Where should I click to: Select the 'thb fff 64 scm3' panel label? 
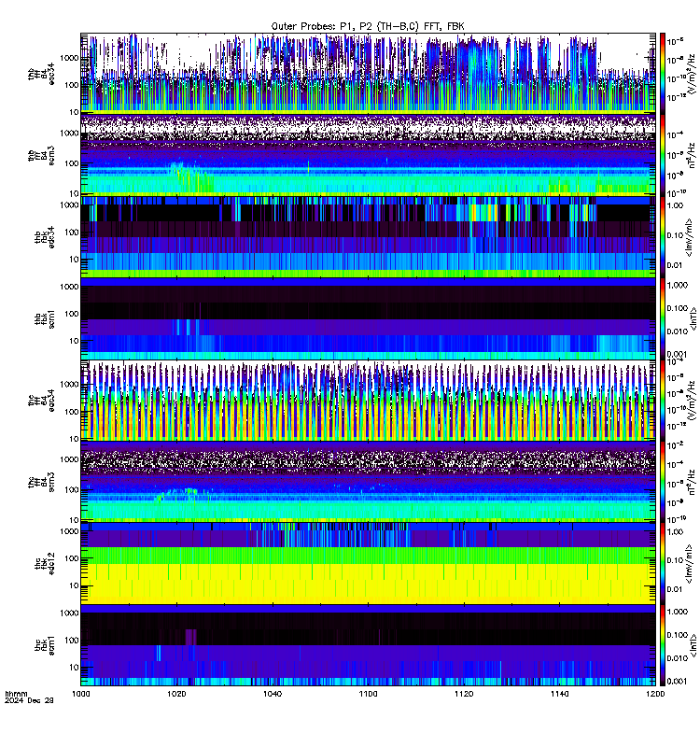click(x=41, y=155)
